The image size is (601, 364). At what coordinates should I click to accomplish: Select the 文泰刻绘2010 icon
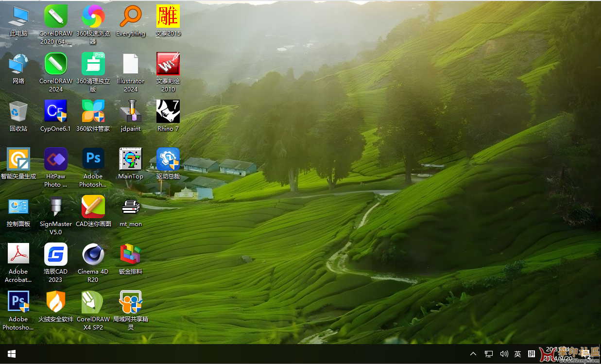point(168,64)
